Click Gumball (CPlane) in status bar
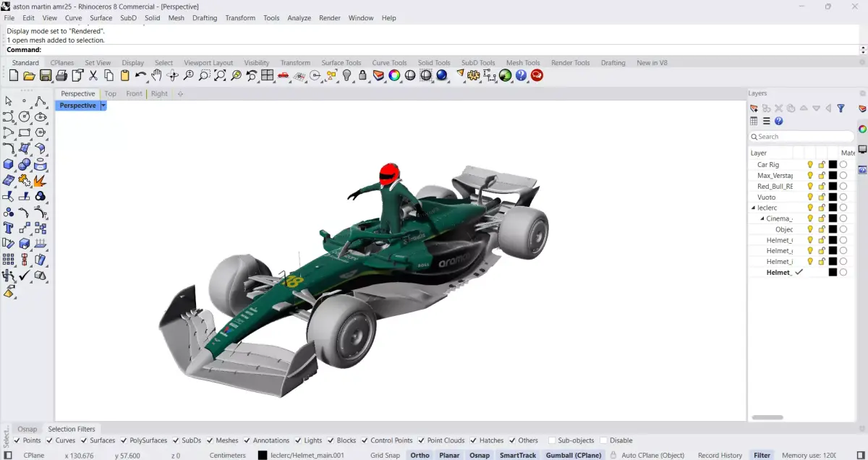 click(573, 456)
